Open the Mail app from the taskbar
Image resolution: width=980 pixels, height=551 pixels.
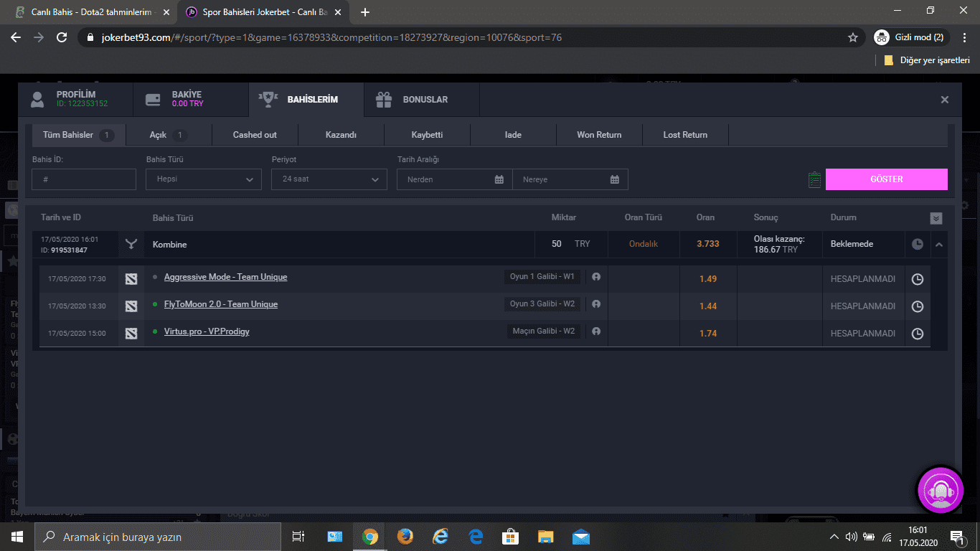point(581,537)
